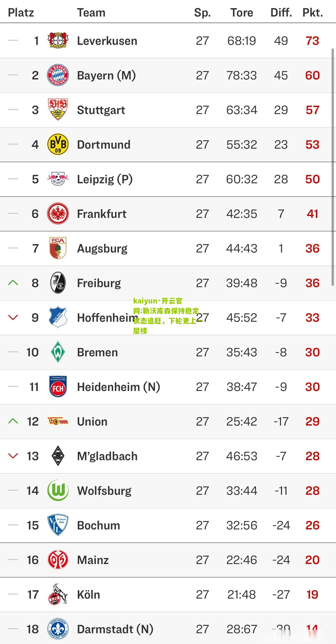Click red down arrow beside Hoffenheim
The height and width of the screenshot is (644, 336).
coord(13,317)
